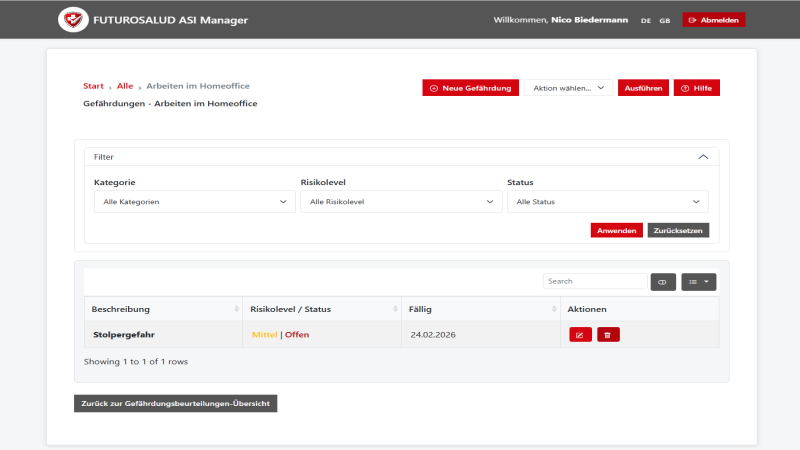Toggle the table card view button

click(x=663, y=282)
